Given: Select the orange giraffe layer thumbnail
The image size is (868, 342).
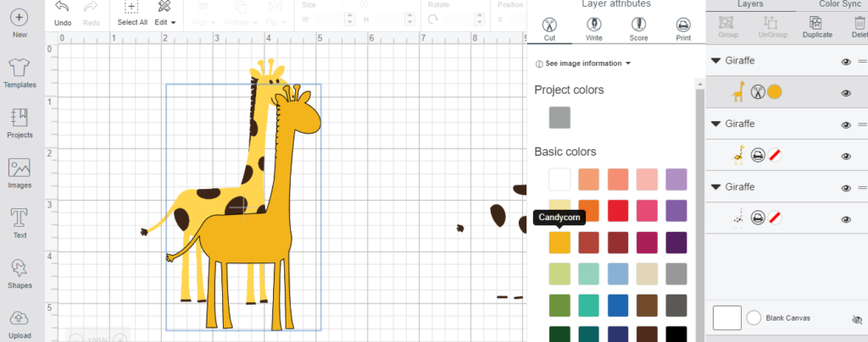Looking at the screenshot, I should tap(738, 91).
